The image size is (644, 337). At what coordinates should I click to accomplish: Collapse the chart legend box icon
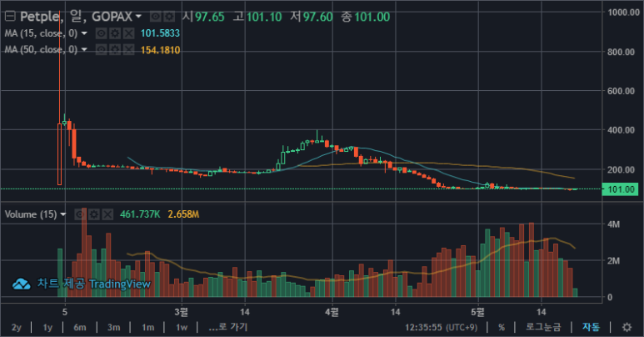[x=10, y=17]
